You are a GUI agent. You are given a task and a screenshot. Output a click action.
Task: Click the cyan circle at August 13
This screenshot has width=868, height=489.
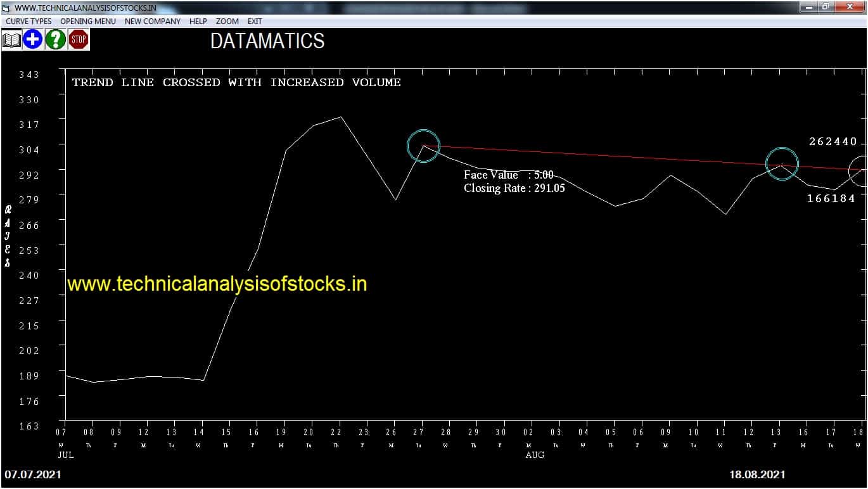click(x=782, y=164)
